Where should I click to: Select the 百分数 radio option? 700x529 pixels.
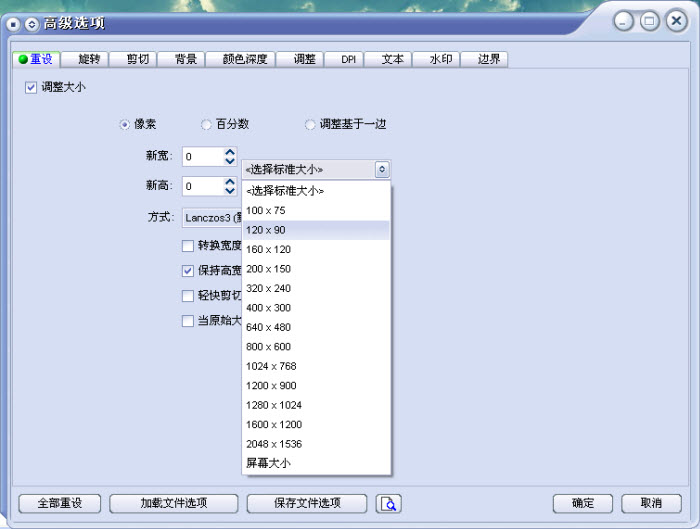tap(206, 125)
